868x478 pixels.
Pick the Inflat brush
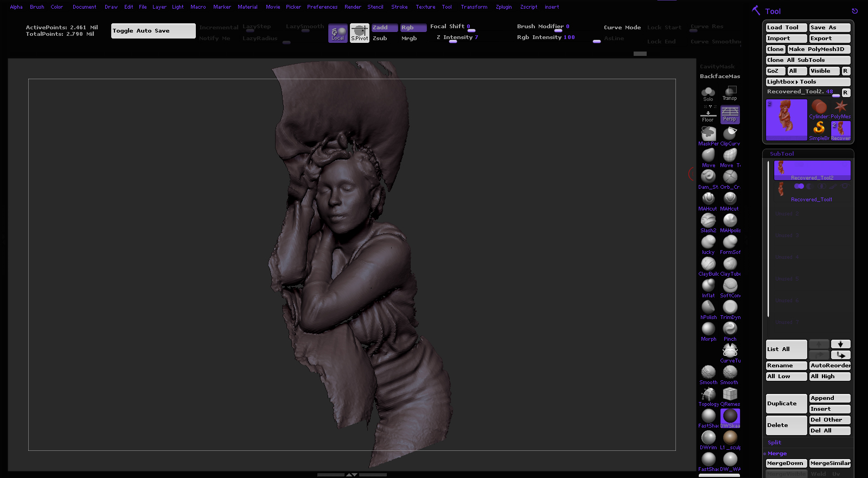708,286
